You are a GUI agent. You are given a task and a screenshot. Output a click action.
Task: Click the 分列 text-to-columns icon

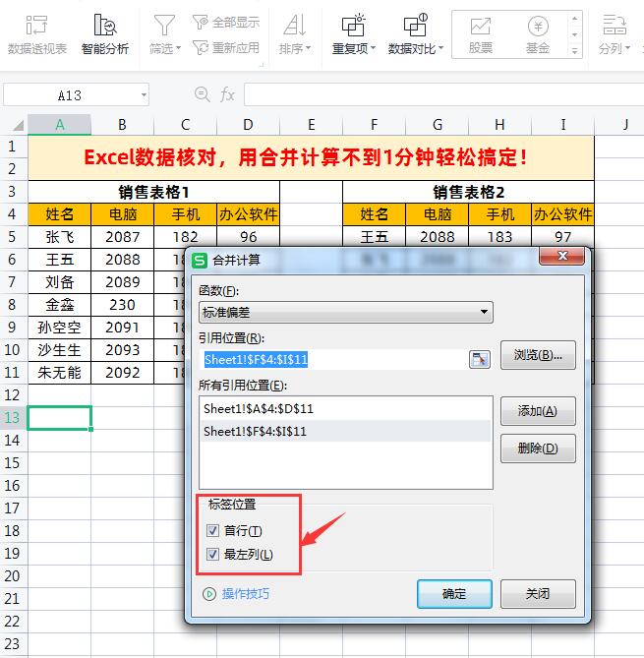click(x=615, y=26)
